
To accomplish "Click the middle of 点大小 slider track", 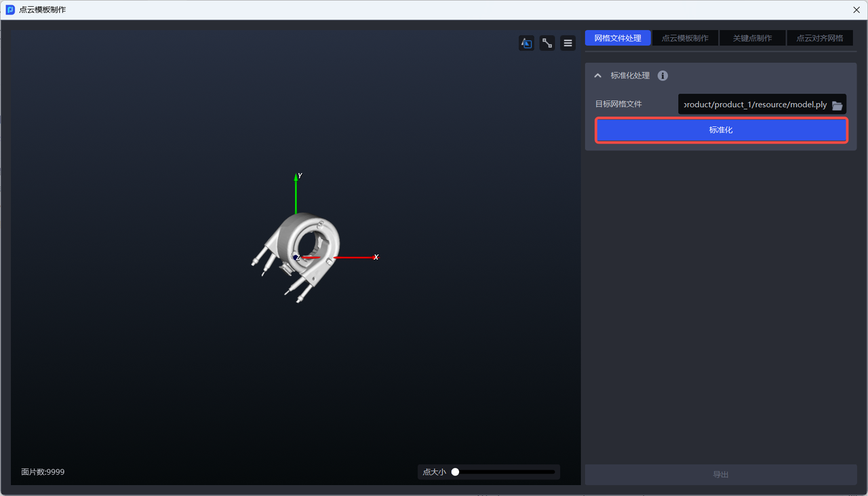I will click(505, 472).
